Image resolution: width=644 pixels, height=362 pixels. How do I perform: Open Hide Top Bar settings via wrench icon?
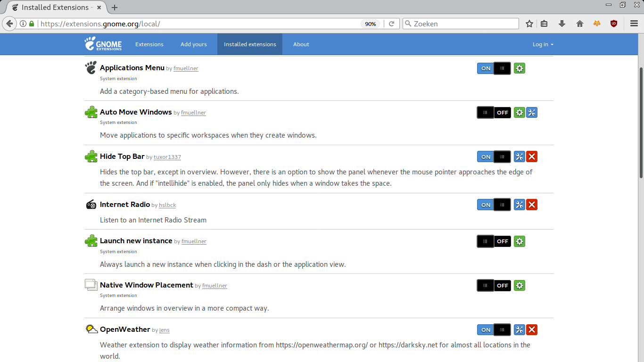(519, 157)
